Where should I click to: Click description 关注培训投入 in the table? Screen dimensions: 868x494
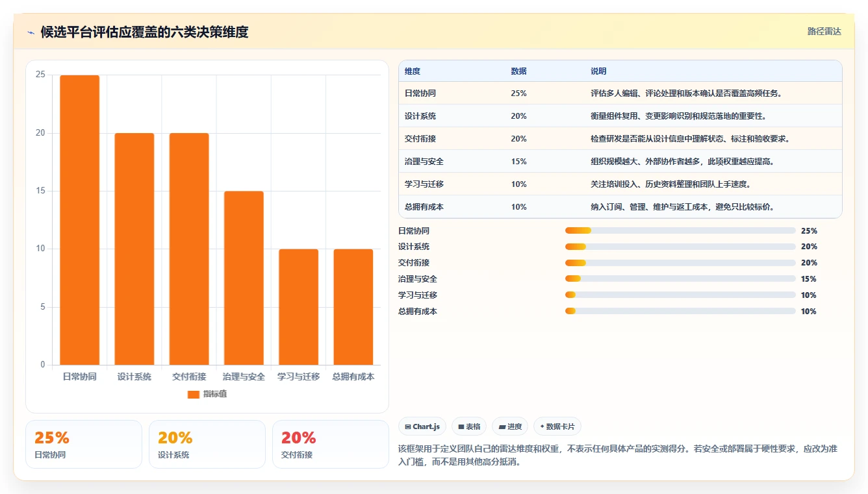tap(670, 184)
